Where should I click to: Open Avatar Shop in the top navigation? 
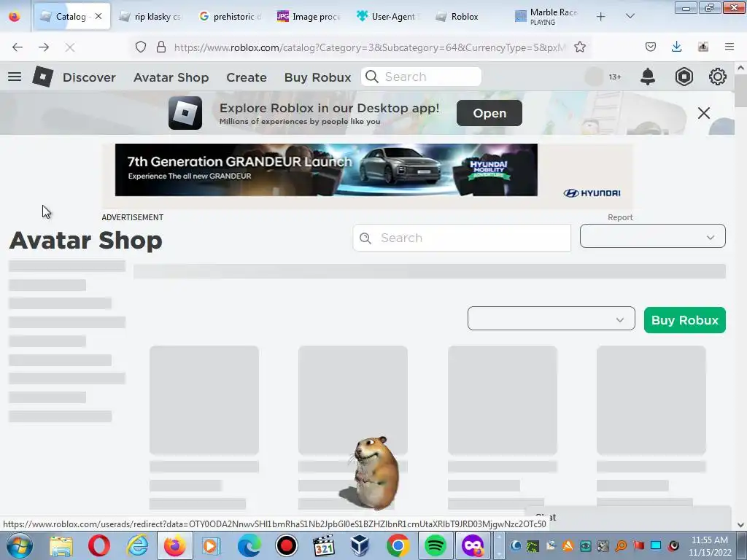(171, 77)
